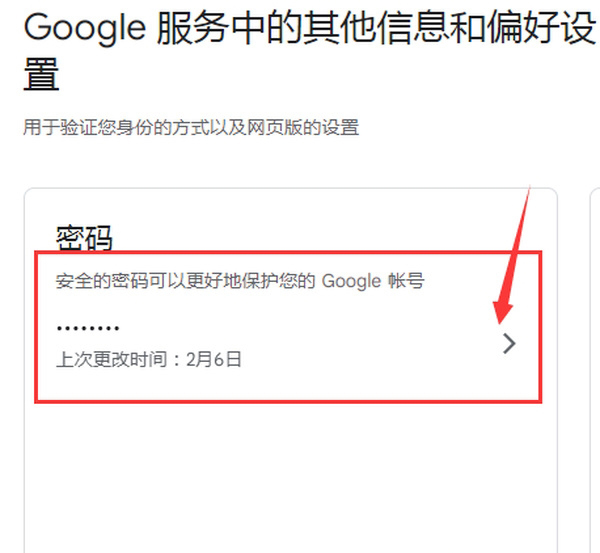Click the page title Google 服务中的其他信息
The height and width of the screenshot is (553, 600).
pos(310,28)
